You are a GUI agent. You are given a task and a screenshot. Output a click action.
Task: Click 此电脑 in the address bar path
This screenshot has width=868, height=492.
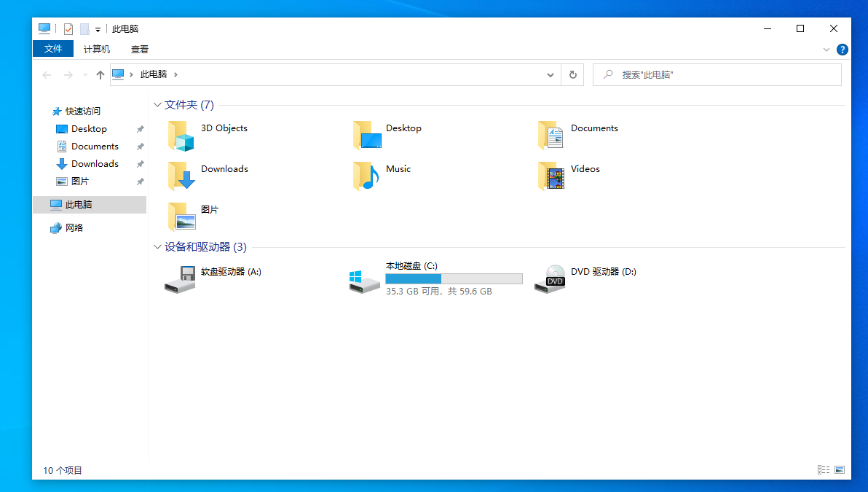click(154, 74)
